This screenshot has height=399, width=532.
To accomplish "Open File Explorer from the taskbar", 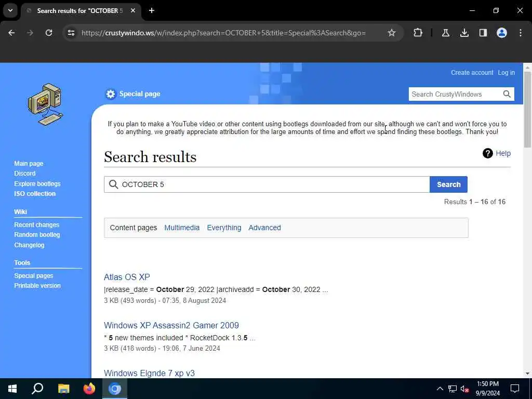I will point(63,389).
